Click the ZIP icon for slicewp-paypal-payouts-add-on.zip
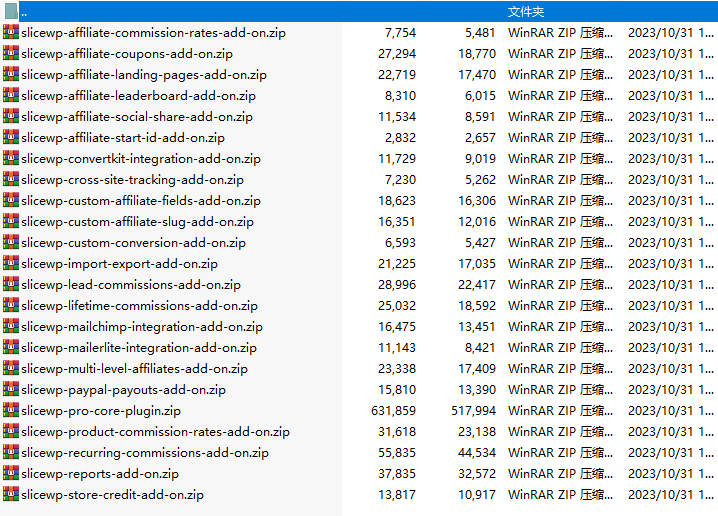Viewport: 718px width, 516px height. click(x=11, y=389)
